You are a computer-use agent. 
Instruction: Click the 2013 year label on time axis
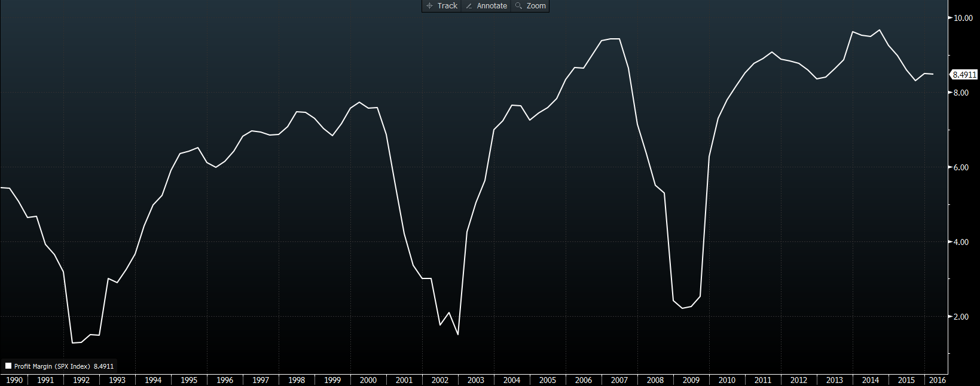coord(835,380)
